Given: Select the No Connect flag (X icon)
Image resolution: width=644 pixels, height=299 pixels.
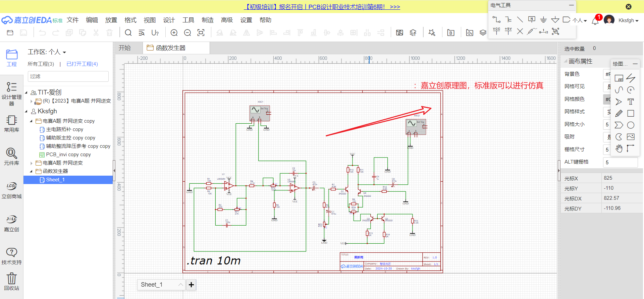Looking at the screenshot, I should point(520,31).
